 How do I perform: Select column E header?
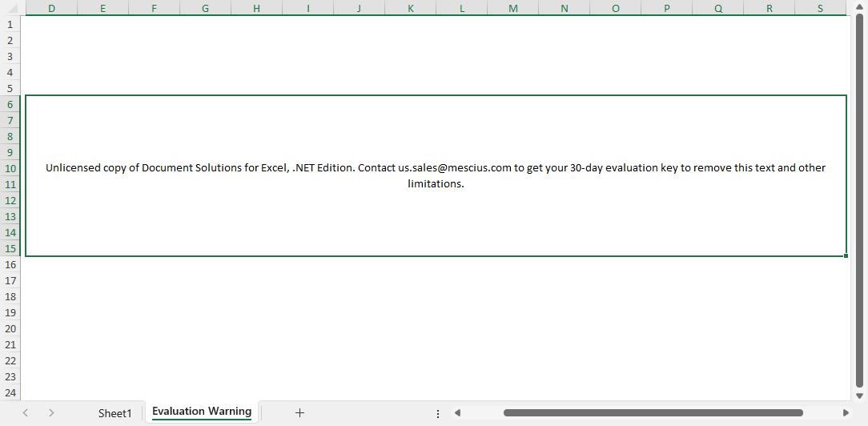point(103,8)
